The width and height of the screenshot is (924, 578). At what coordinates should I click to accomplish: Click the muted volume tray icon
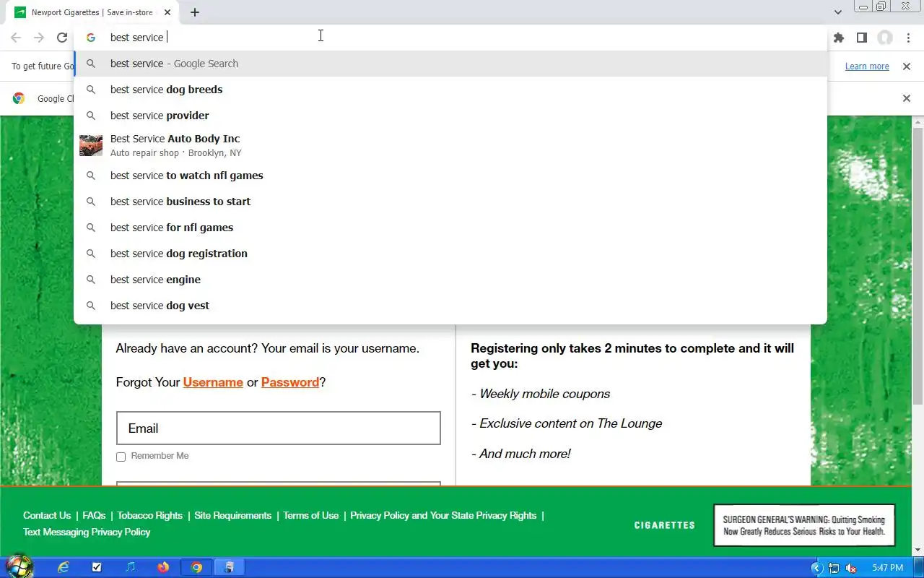pos(851,568)
